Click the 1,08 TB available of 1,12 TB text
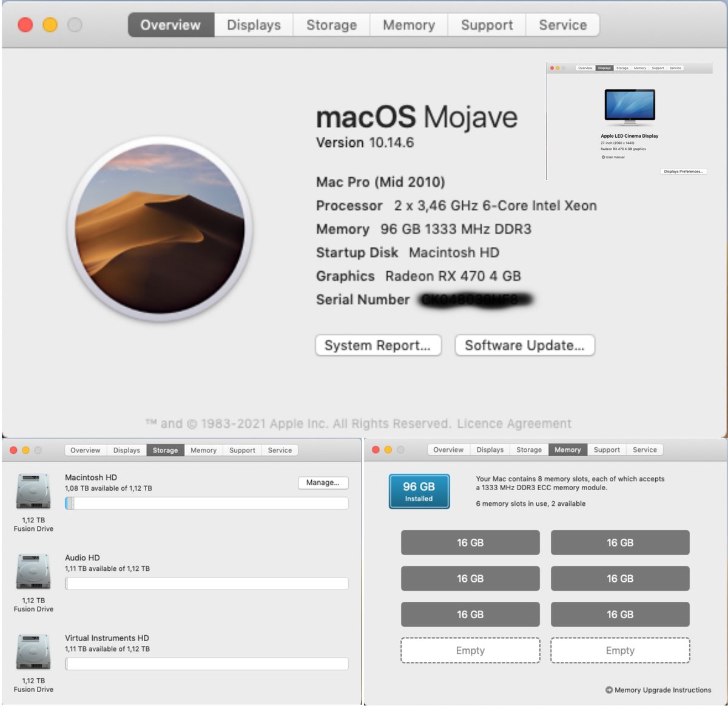This screenshot has height=728, width=728. click(109, 488)
